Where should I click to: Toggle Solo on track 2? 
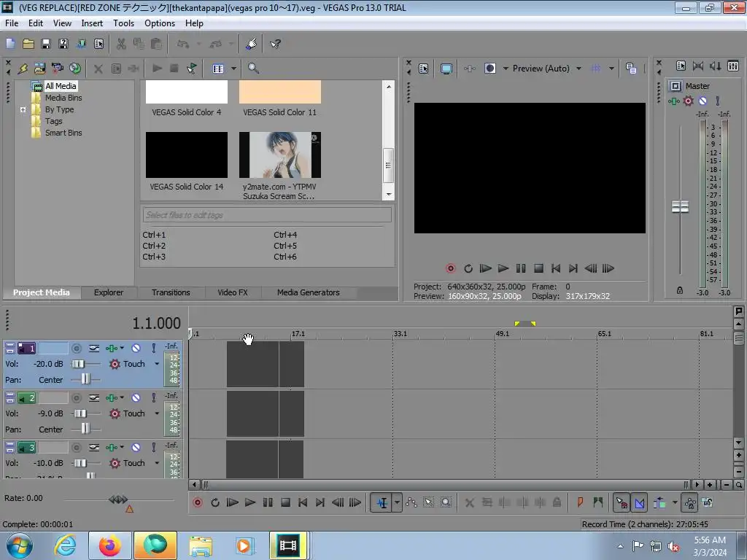tap(153, 398)
